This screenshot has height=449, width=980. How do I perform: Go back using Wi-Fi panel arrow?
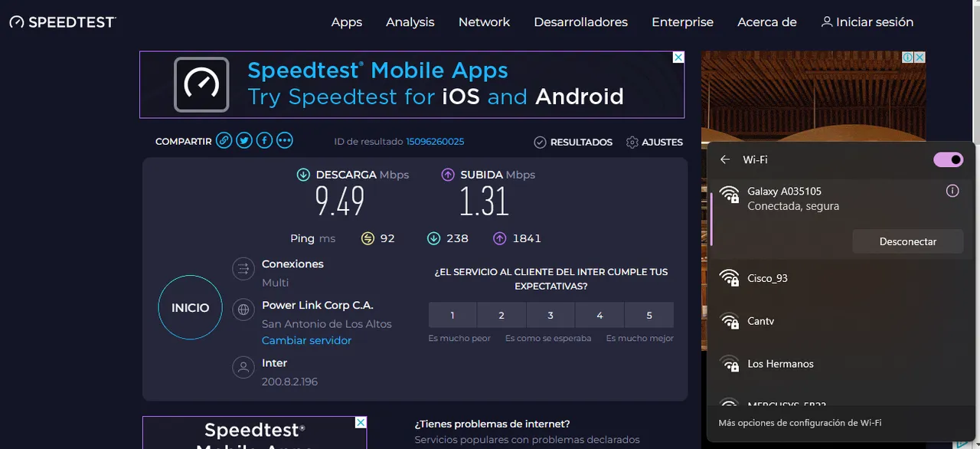point(725,159)
